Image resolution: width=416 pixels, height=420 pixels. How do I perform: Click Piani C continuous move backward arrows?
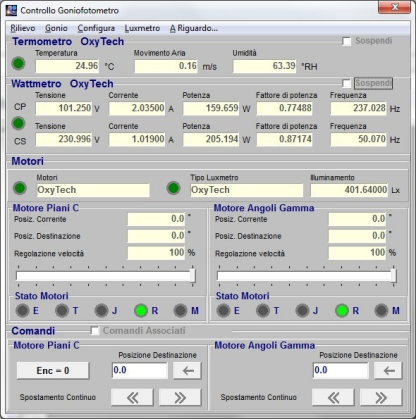pyautogui.click(x=132, y=397)
